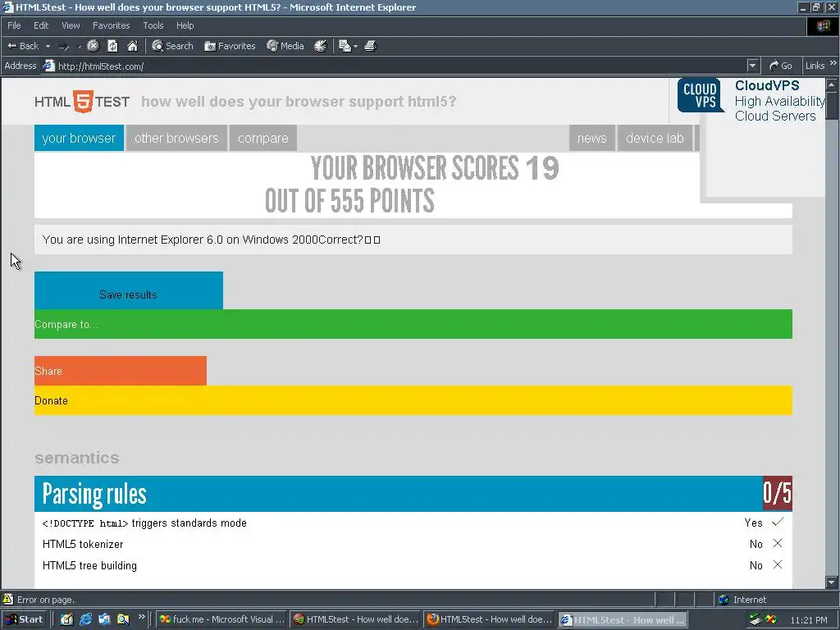Click the Mail toolbar icon
Image resolution: width=840 pixels, height=630 pixels.
pyautogui.click(x=345, y=46)
